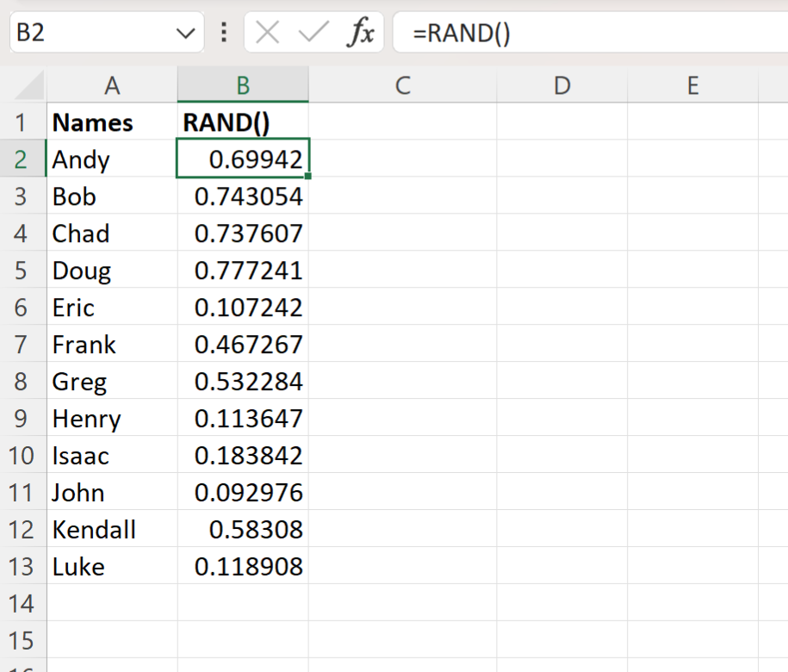Select column header B
Viewport: 788px width, 672px height.
pos(242,85)
